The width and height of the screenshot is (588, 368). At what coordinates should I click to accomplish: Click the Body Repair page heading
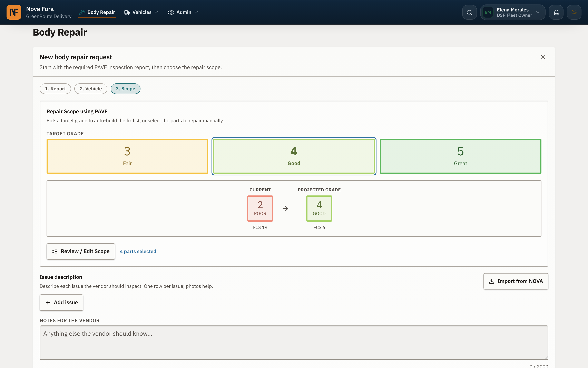click(60, 32)
